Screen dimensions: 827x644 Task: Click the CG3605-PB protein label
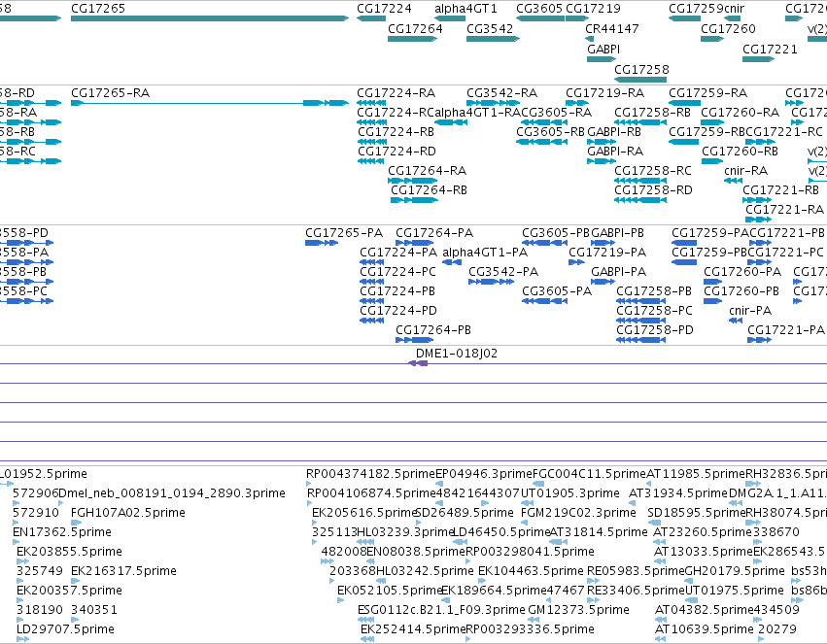tap(557, 233)
